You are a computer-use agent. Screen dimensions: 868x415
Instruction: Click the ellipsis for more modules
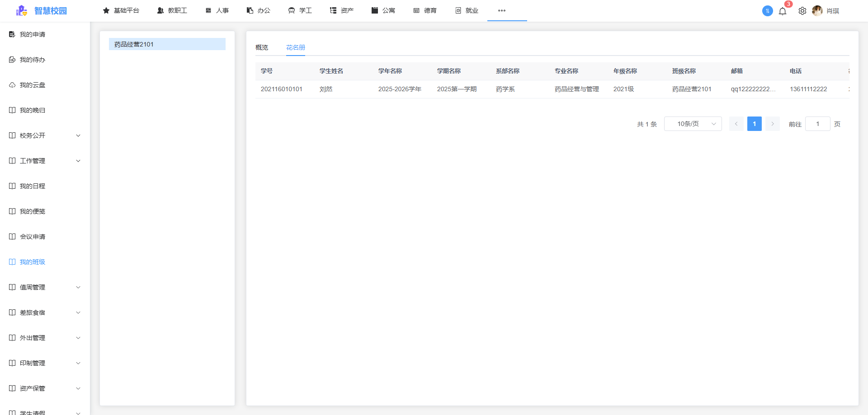pyautogui.click(x=501, y=11)
